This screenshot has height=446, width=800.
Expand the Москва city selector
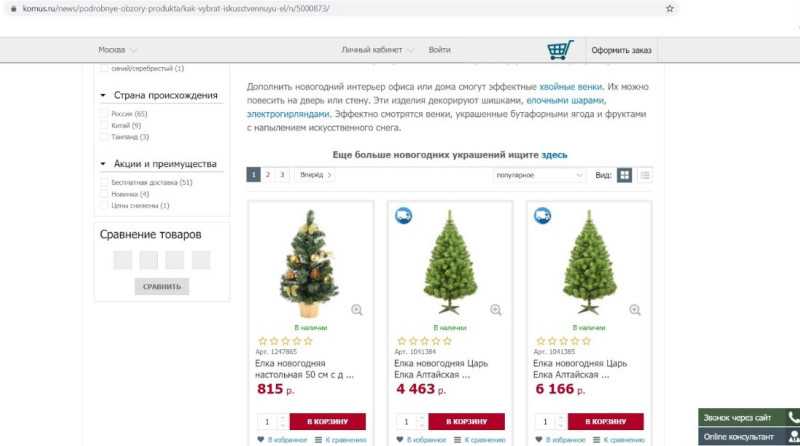pyautogui.click(x=117, y=50)
